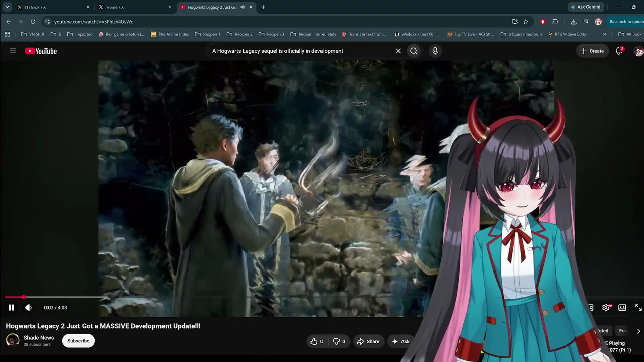Open a new browser tab
644x362 pixels.
263,7
